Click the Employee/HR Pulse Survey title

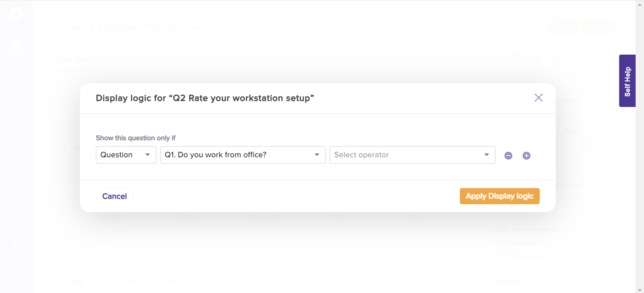click(x=158, y=27)
